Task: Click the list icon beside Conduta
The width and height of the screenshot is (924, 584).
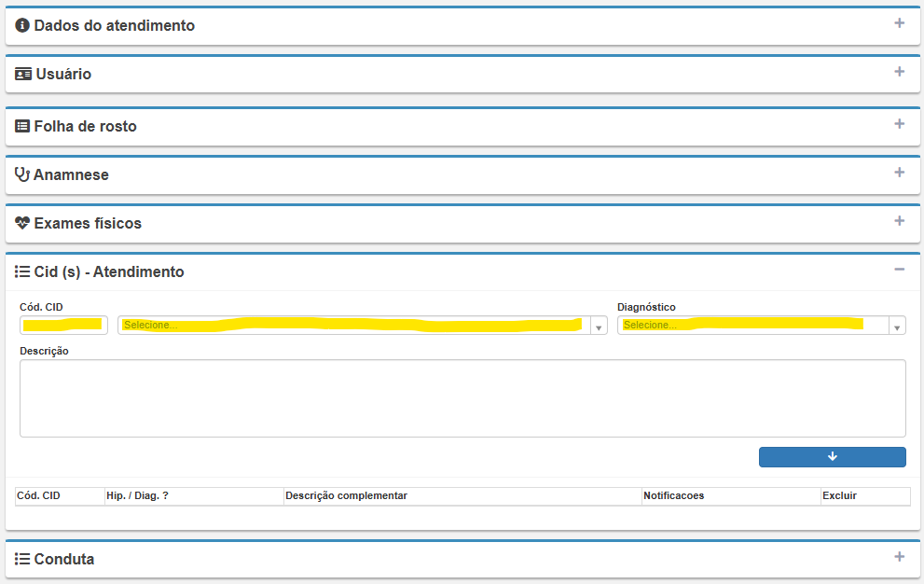Action: point(22,560)
